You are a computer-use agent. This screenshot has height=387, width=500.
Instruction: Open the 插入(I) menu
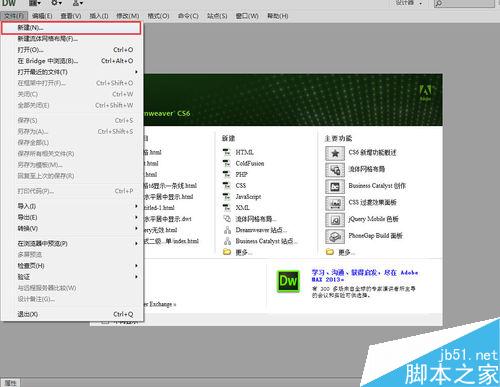coord(99,16)
